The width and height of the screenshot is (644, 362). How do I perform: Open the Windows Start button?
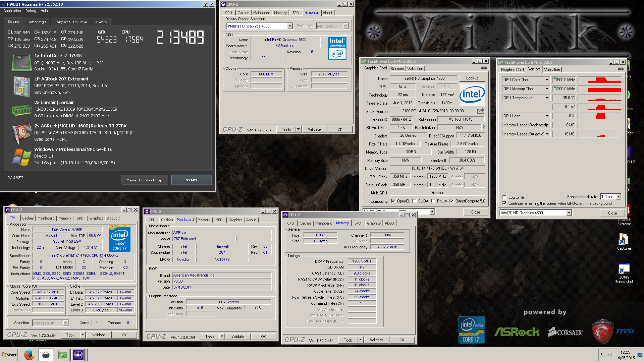tap(9, 355)
